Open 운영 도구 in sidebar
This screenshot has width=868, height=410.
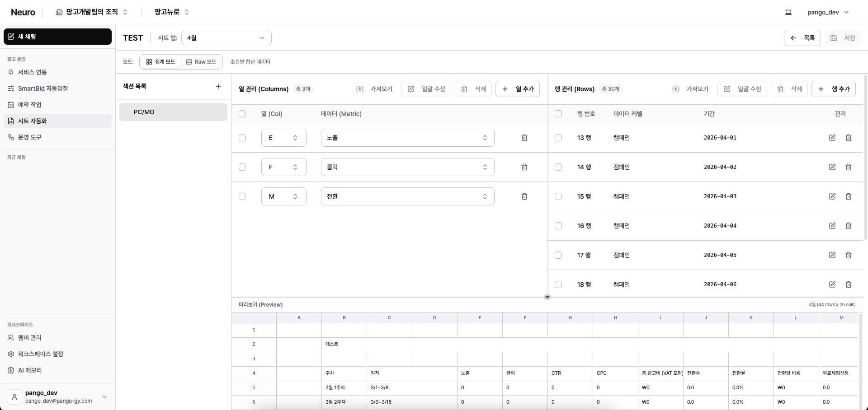click(x=57, y=137)
